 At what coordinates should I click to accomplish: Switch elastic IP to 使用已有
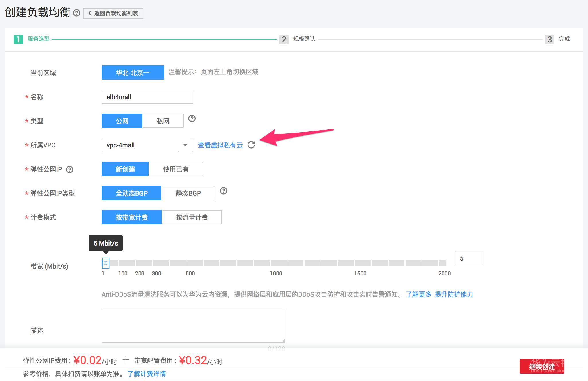[x=176, y=169]
